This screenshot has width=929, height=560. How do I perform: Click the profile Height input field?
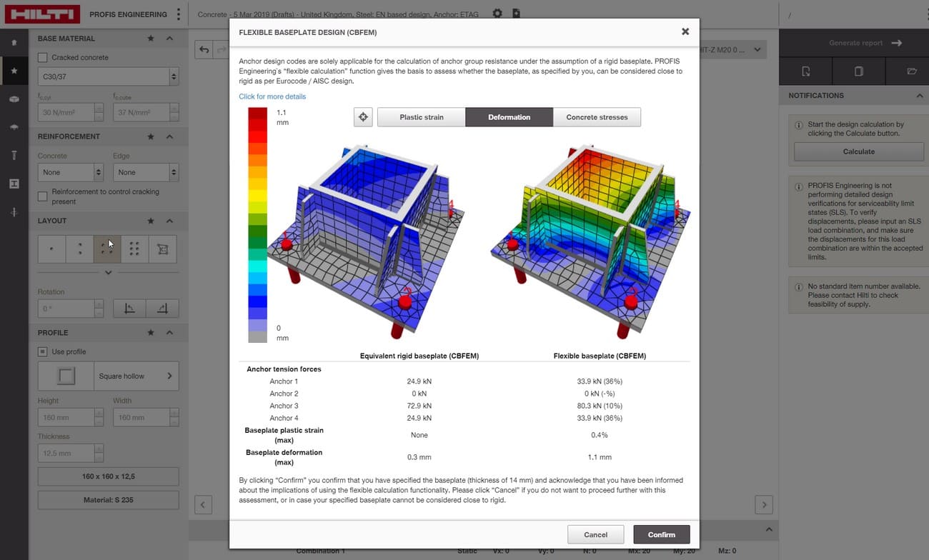point(70,417)
